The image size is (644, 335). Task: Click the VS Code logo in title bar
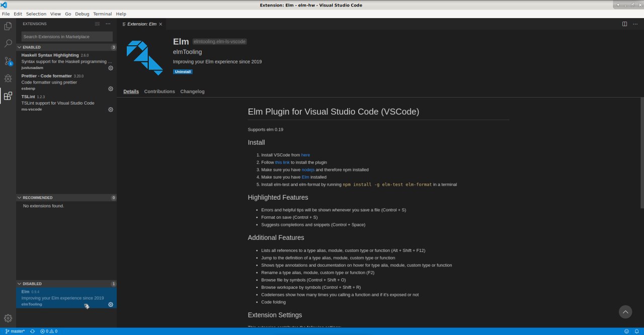coord(4,5)
